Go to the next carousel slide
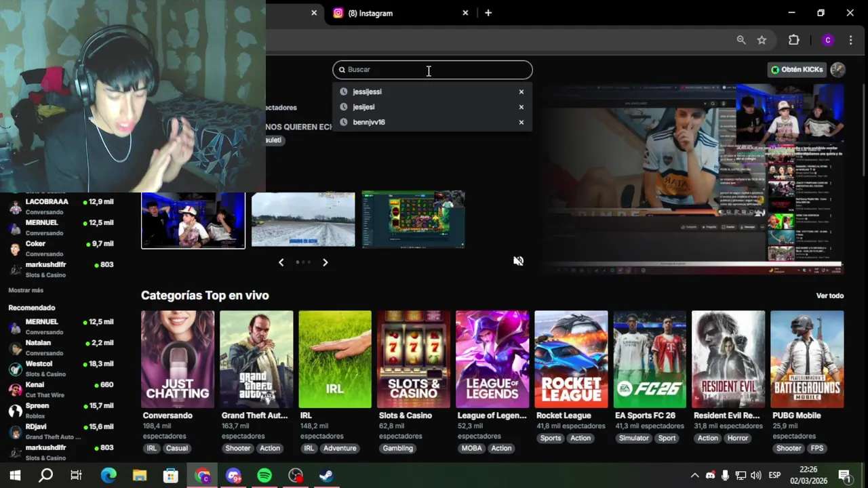The height and width of the screenshot is (488, 868). tap(325, 262)
